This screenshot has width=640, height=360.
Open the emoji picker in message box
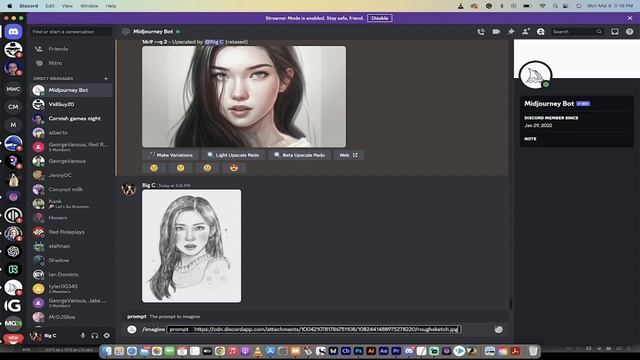click(x=498, y=329)
